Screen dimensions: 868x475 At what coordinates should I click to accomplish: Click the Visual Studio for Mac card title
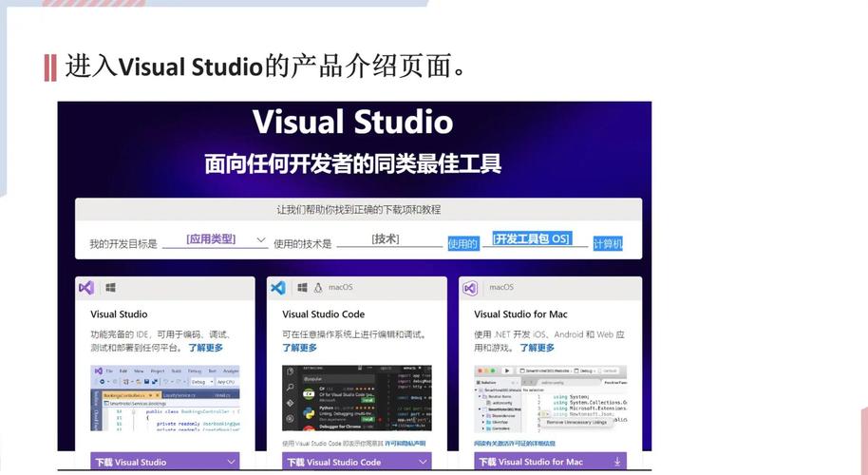[x=520, y=313]
